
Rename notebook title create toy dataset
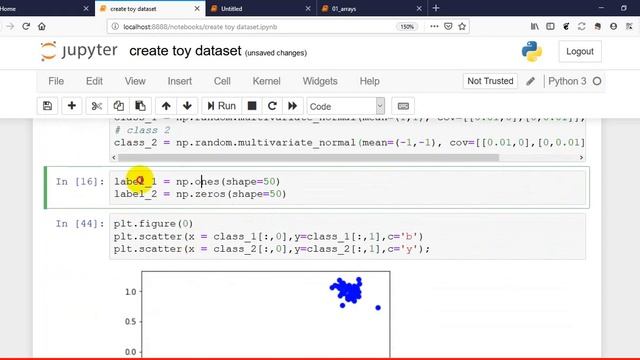tap(185, 51)
